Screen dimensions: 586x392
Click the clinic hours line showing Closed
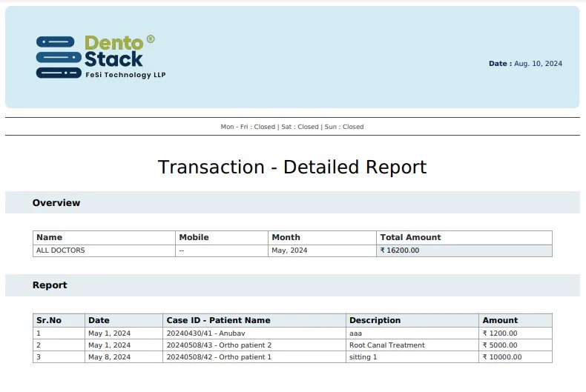pos(292,127)
